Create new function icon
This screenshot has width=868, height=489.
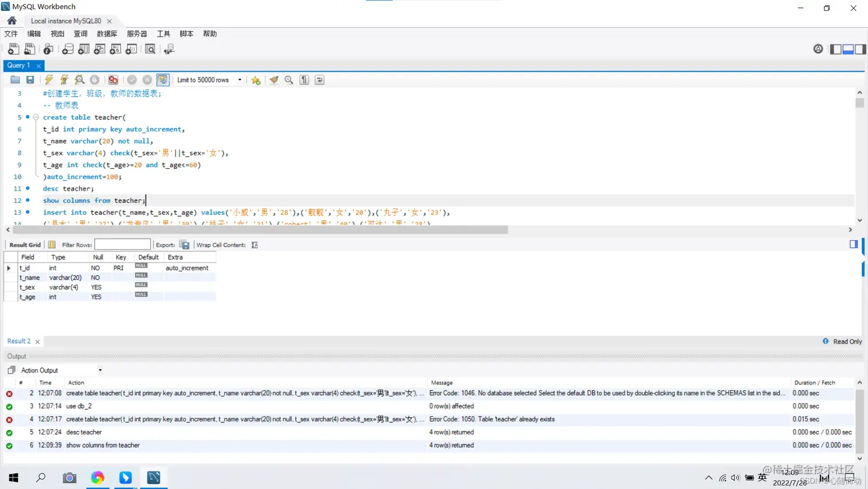pos(131,49)
